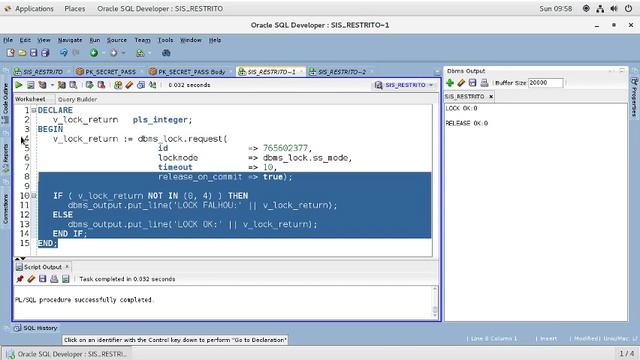Open the File menu

[8, 40]
